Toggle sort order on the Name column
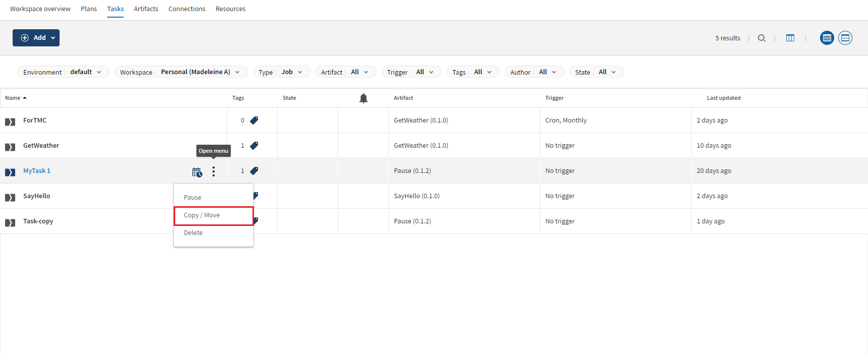Screen dimensions: 868x354 click(16, 98)
